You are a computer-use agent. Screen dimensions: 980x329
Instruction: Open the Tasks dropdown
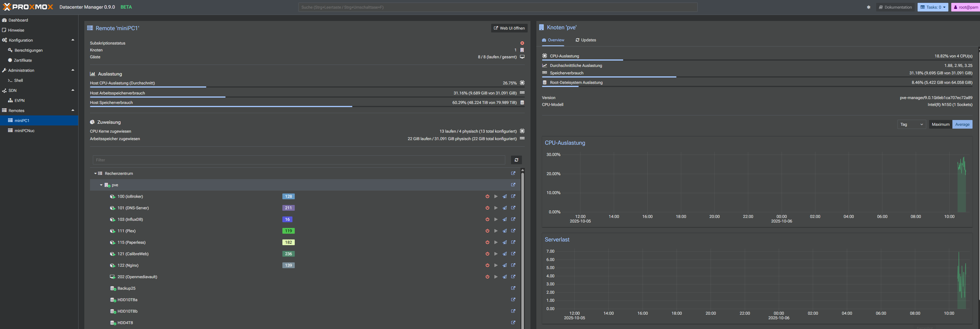click(x=933, y=7)
